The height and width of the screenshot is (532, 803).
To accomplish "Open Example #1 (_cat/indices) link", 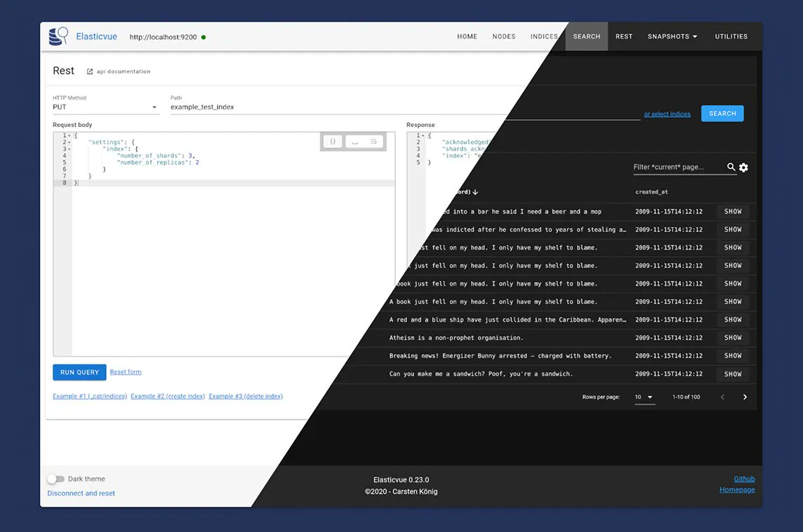I will click(90, 397).
